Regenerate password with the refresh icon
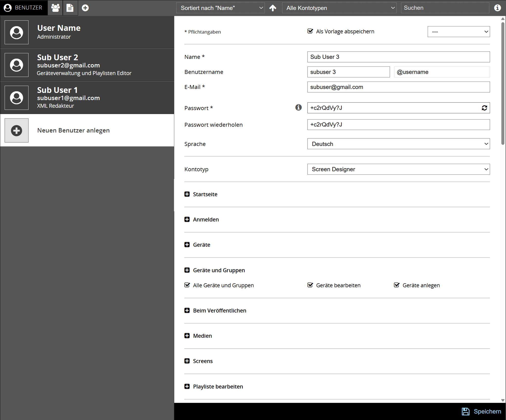Screen dimensions: 506x420 [484, 108]
